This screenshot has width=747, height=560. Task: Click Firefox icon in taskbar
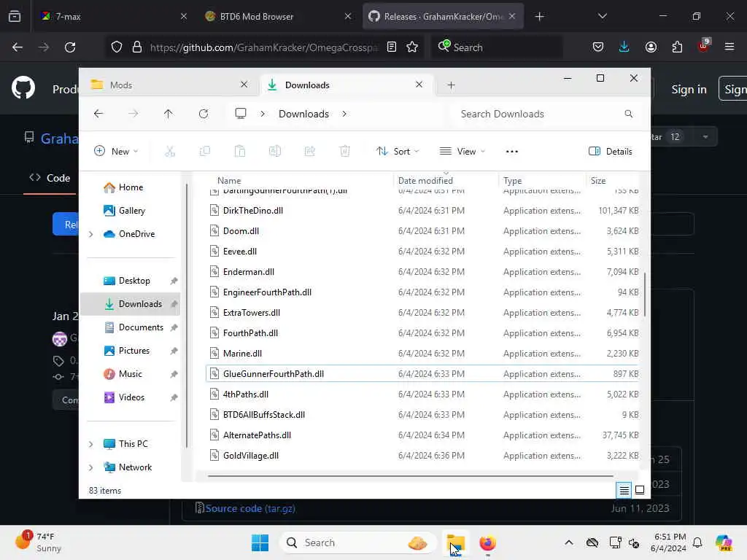[x=487, y=542]
